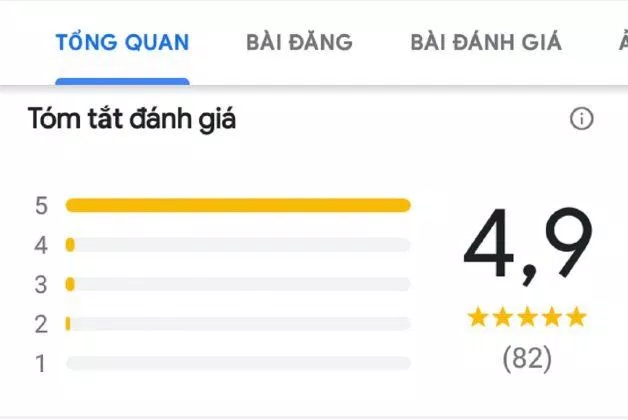Switch to the TỔNG QUAN tab
Image resolution: width=628 pixels, height=420 pixels.
pos(122,42)
